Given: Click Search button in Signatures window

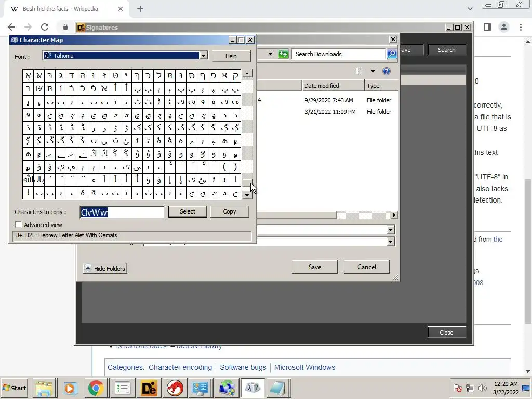Looking at the screenshot, I should point(446,50).
